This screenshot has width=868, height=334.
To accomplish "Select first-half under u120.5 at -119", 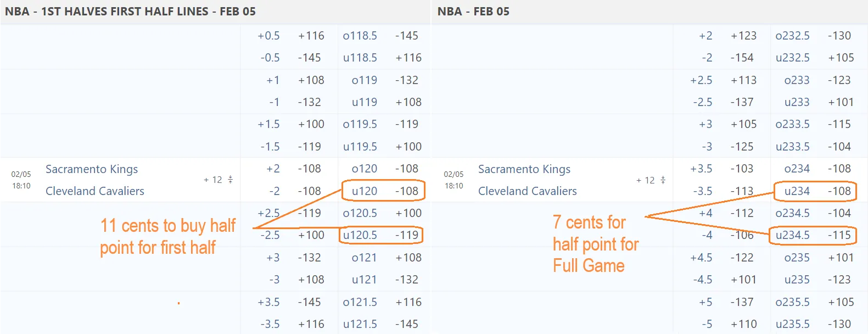I will pyautogui.click(x=383, y=235).
